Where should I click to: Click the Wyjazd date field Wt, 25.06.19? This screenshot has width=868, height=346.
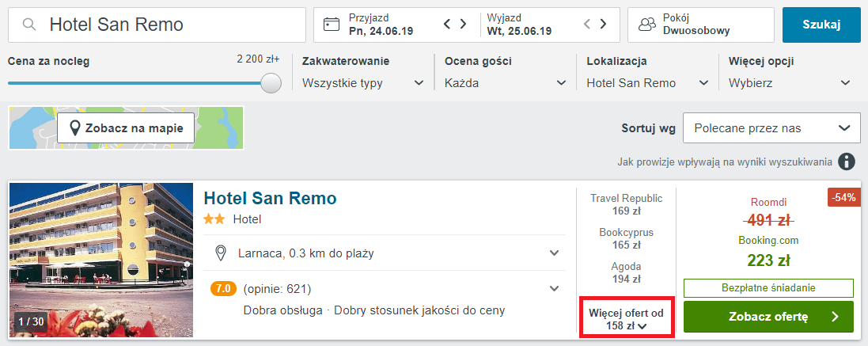519,25
